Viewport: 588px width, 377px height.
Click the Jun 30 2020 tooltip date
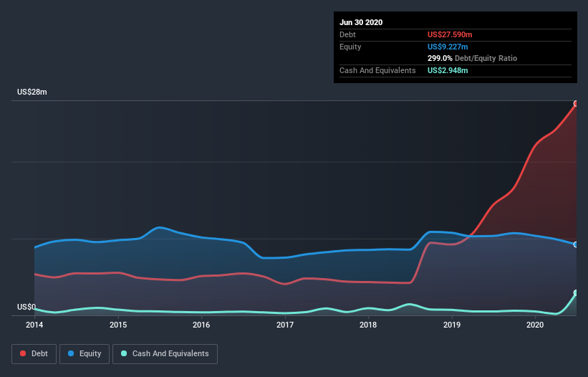click(x=361, y=22)
